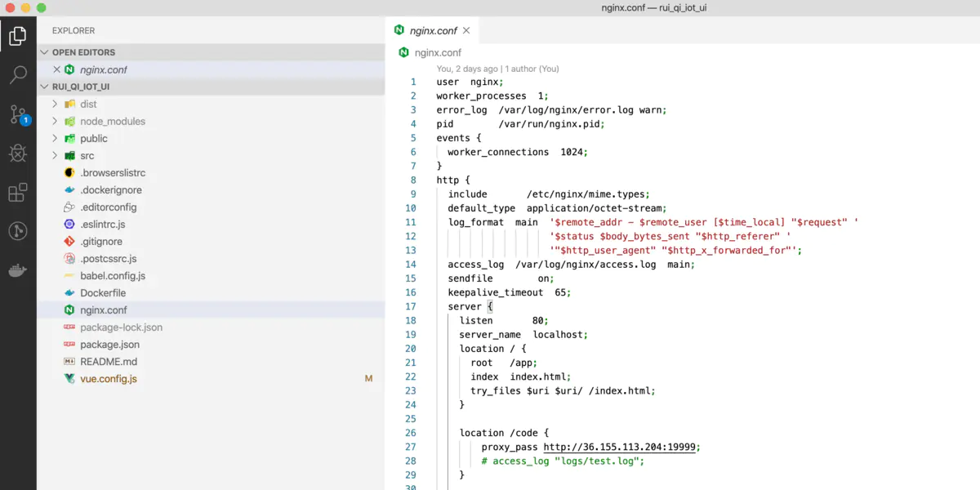Collapse the RUI_QI_IOT_UI project section
This screenshot has height=490, width=980.
click(80, 87)
